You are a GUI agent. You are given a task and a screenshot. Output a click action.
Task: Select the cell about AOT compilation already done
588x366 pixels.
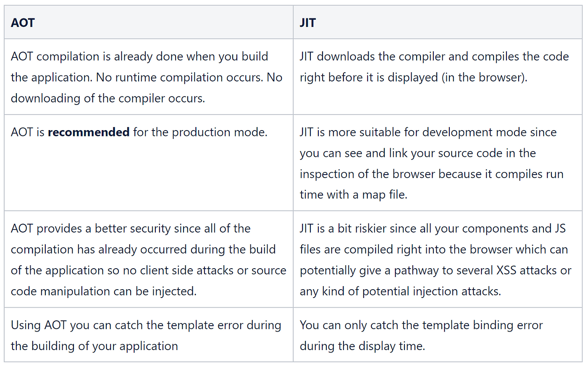point(149,77)
